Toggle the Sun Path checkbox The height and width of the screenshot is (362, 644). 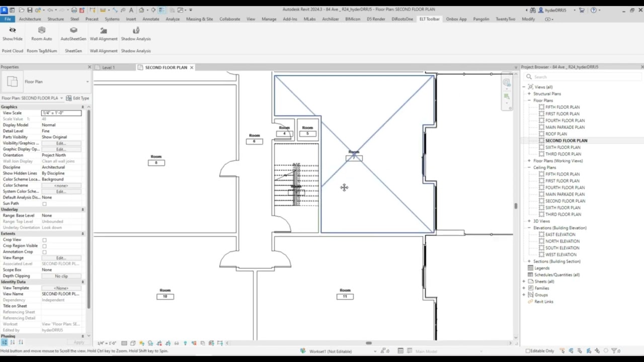click(x=44, y=204)
